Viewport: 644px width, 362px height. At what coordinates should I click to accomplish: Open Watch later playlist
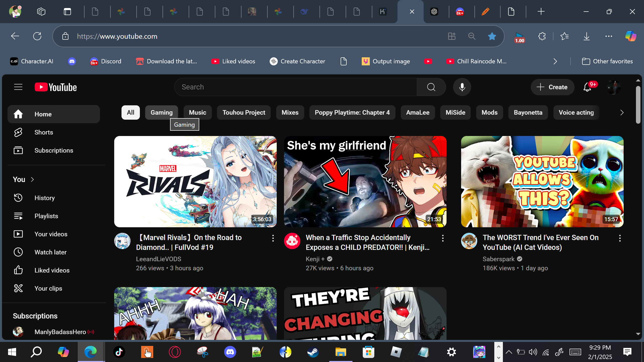50,252
